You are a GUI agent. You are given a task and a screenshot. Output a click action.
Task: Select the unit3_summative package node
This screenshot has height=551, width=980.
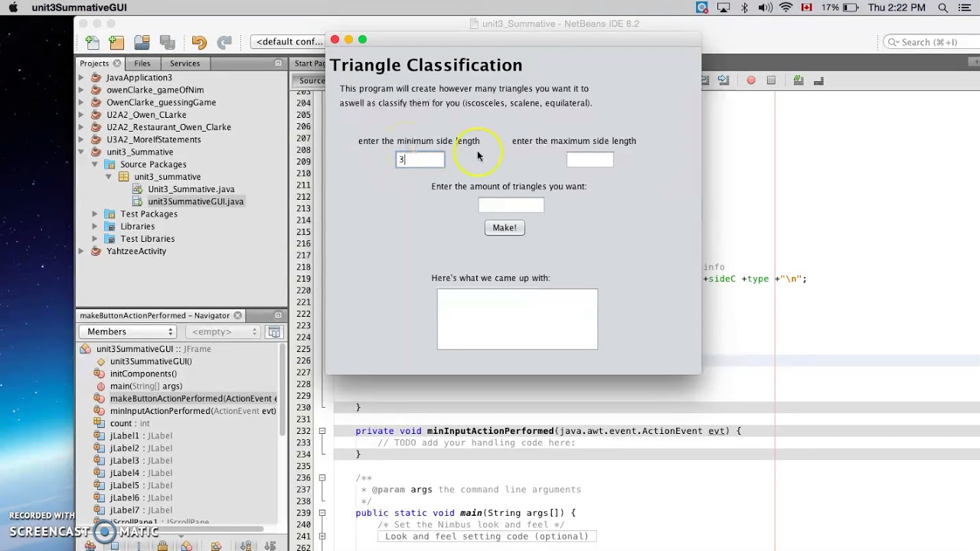[x=167, y=177]
